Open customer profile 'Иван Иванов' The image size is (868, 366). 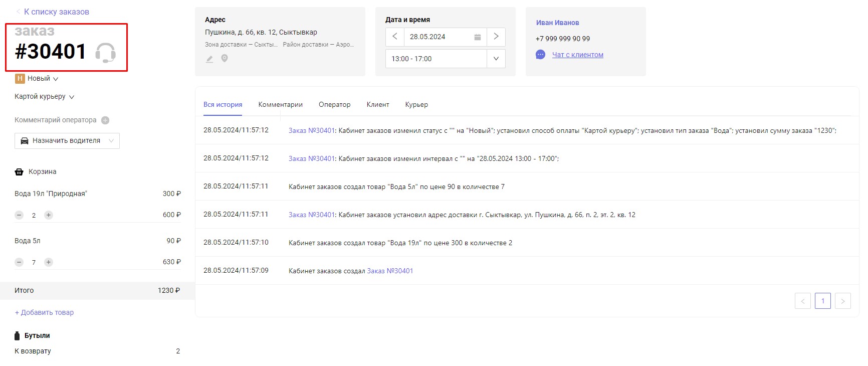558,23
